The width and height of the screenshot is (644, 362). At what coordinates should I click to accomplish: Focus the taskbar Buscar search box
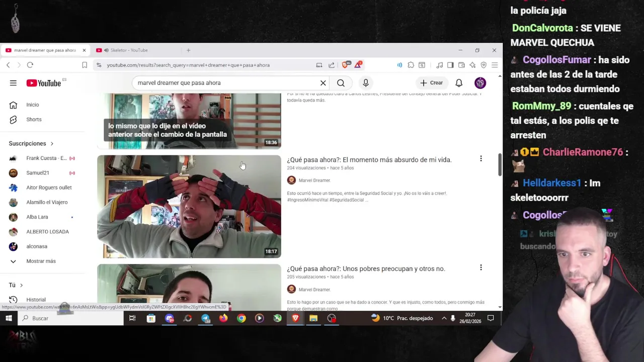[x=70, y=318]
